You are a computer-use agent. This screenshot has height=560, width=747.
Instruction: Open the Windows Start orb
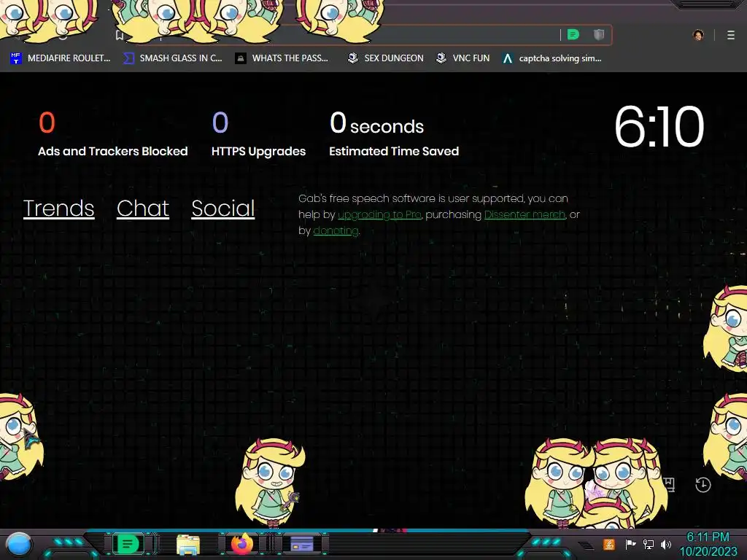click(x=19, y=545)
